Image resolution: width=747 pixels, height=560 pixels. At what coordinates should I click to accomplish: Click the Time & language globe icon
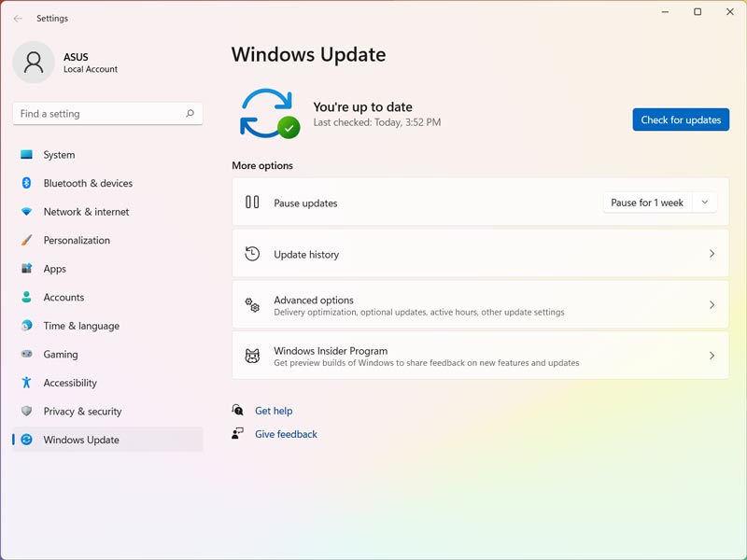[x=27, y=326]
